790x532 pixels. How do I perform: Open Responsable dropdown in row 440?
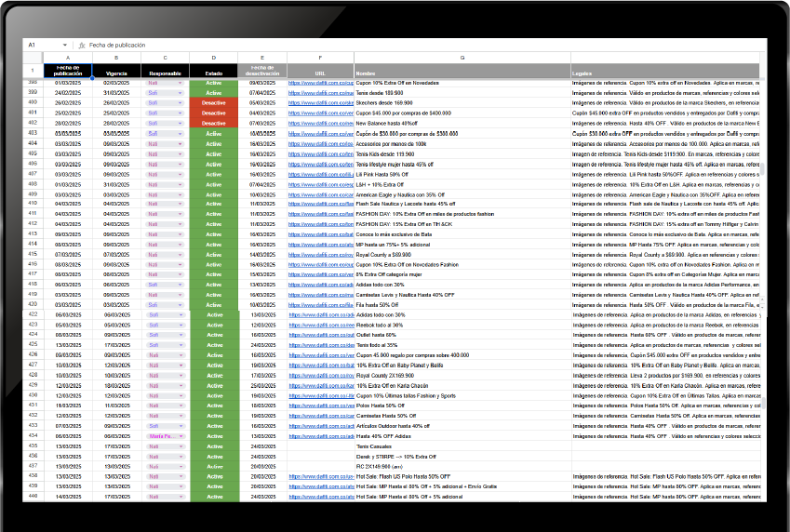[181, 497]
